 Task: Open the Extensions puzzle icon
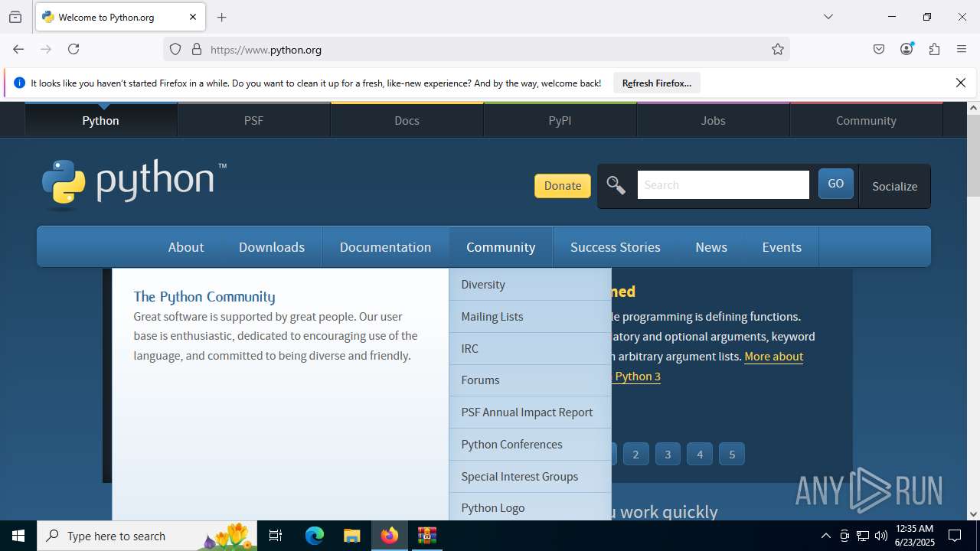tap(934, 49)
